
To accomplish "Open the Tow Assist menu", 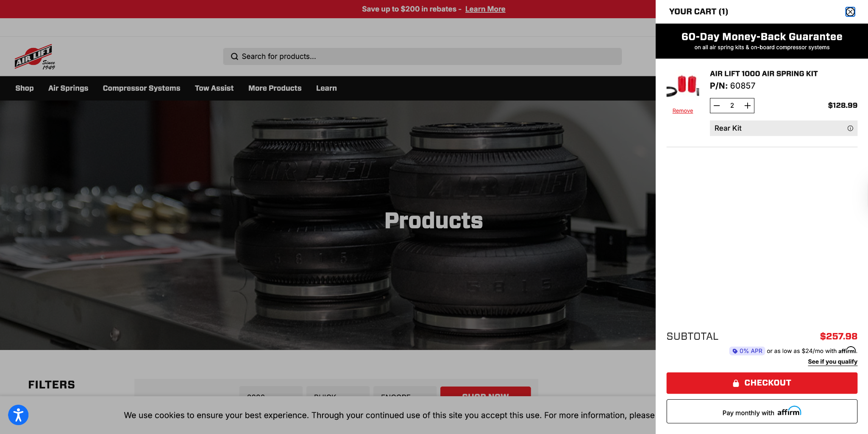I will 214,88.
